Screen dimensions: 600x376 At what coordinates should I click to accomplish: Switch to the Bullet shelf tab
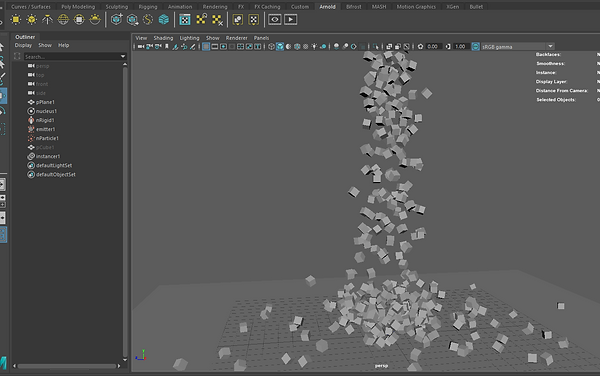[x=476, y=7]
